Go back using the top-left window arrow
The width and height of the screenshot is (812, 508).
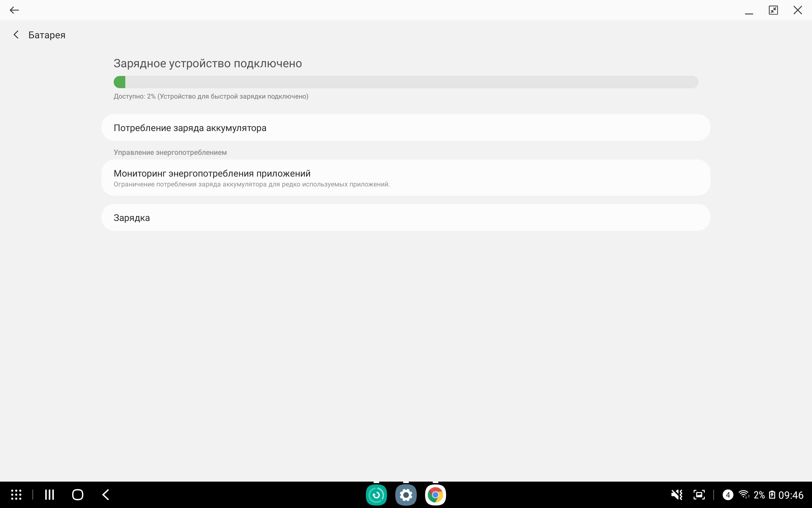click(14, 10)
